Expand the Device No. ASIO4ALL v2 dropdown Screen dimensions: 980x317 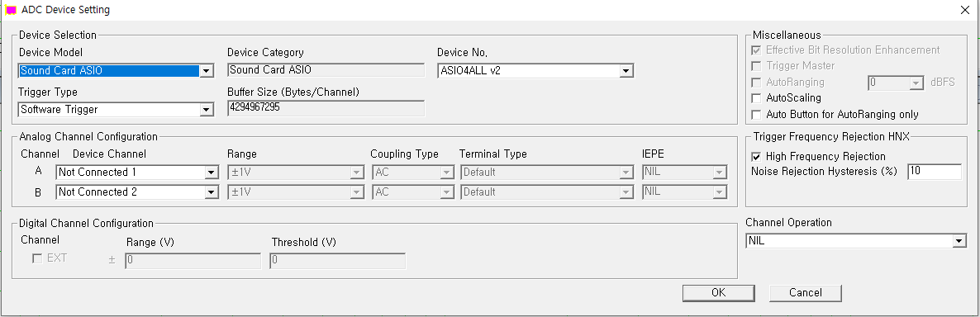(x=536, y=71)
